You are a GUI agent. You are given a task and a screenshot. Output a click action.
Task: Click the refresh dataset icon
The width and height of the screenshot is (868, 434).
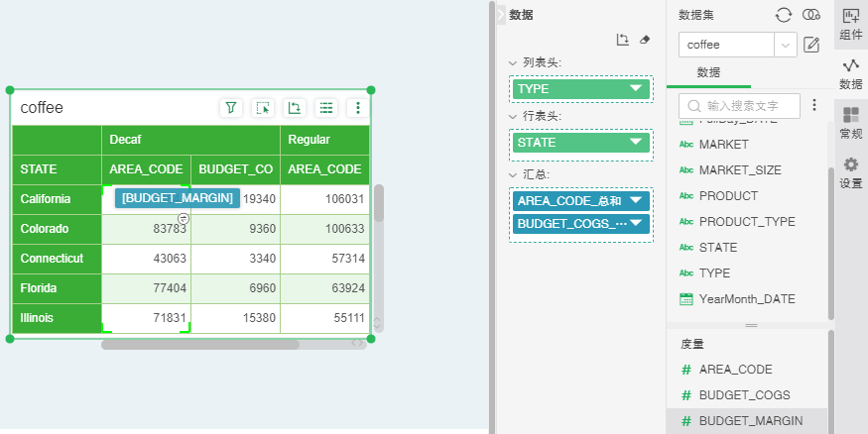(x=784, y=15)
